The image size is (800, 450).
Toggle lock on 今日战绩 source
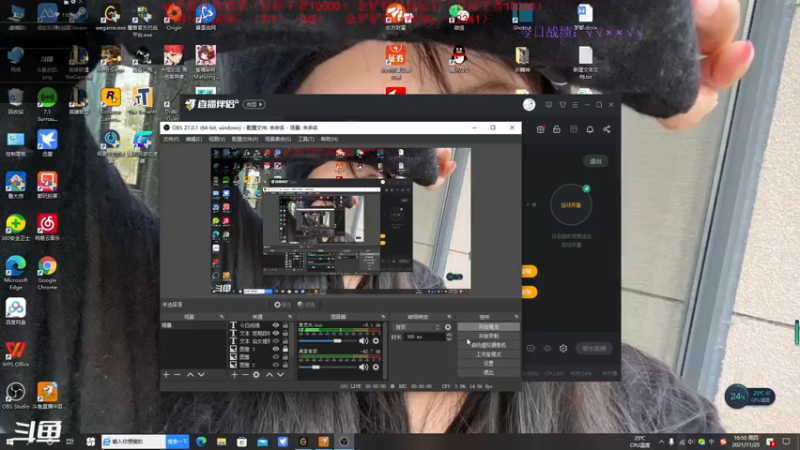tap(285, 325)
